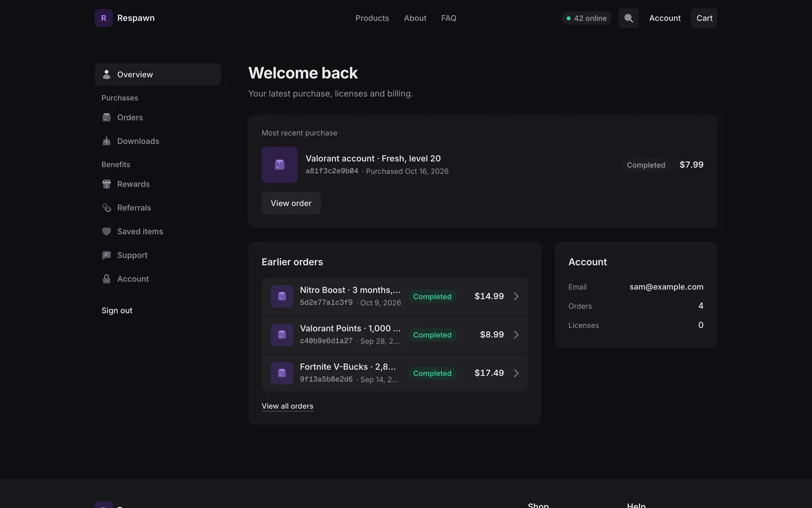812x508 pixels.
Task: Click the Completed badge on Valorant Points
Action: tap(432, 335)
